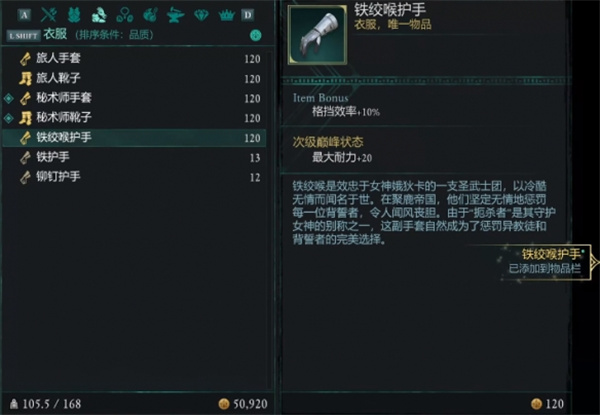Open the anvil crafting materials category
This screenshot has width=600, height=415.
(x=176, y=15)
